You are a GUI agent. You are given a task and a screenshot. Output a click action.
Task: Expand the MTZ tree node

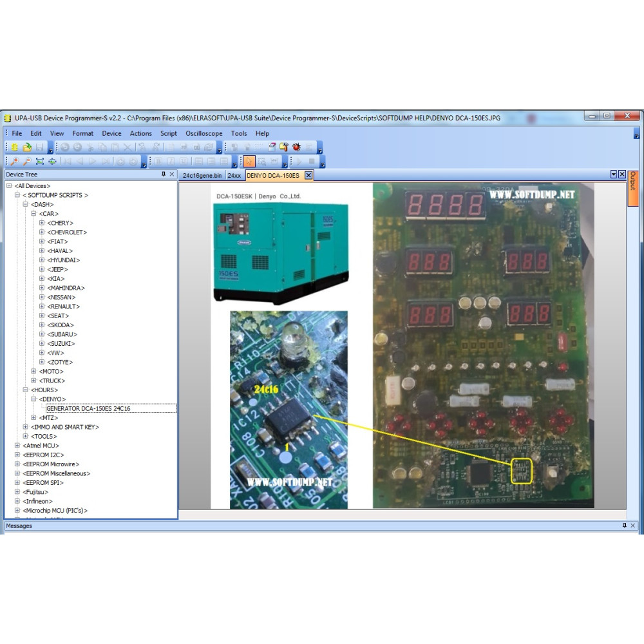pyautogui.click(x=33, y=418)
